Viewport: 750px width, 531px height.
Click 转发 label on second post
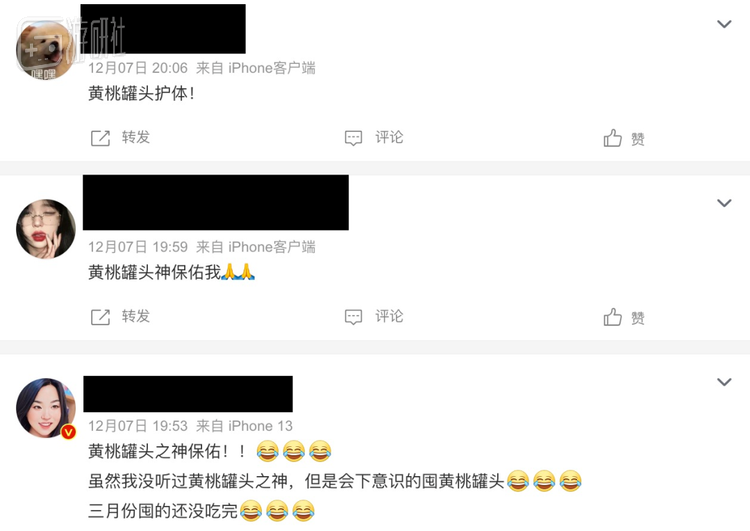coord(136,316)
